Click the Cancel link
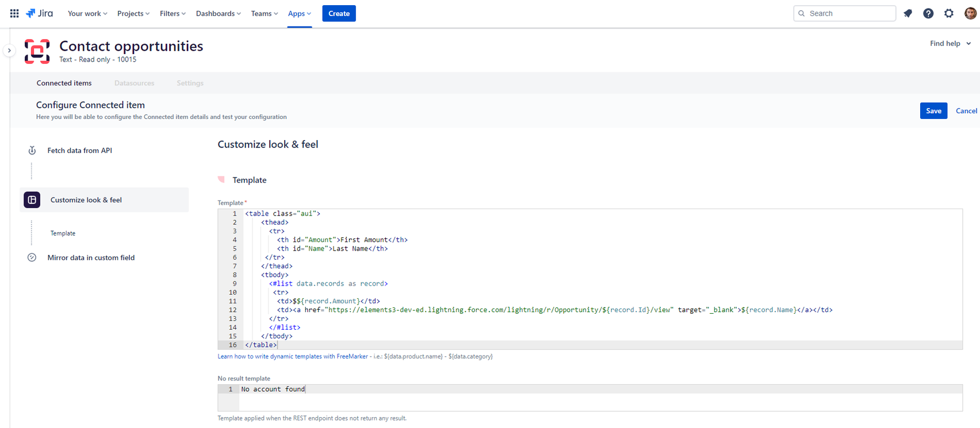This screenshot has width=980, height=428. coord(966,111)
